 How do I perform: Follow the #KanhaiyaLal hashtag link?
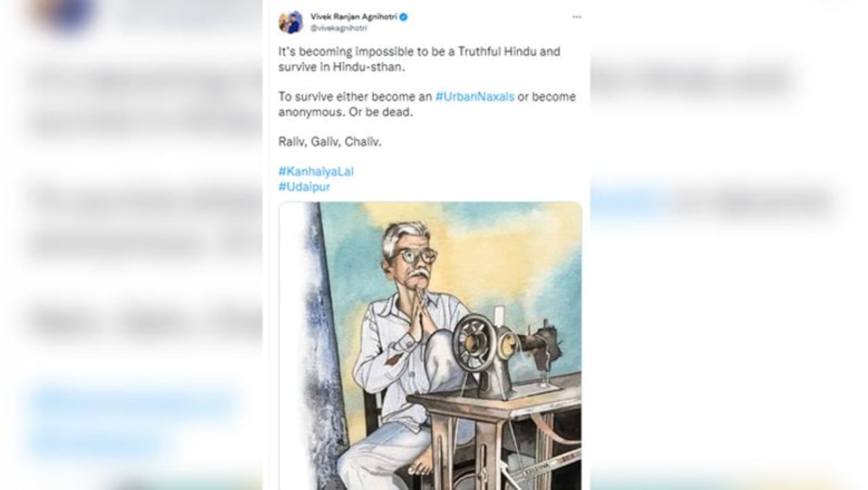(315, 171)
